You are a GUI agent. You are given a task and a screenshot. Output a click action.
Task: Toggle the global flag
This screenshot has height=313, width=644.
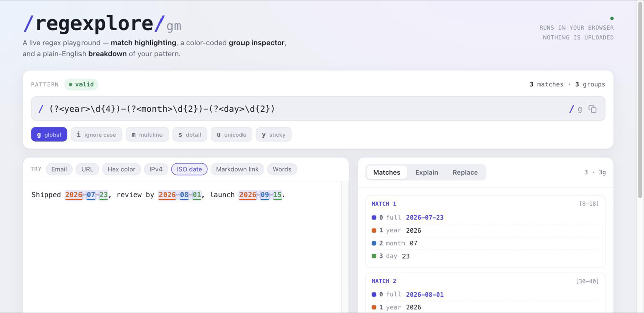pos(49,134)
